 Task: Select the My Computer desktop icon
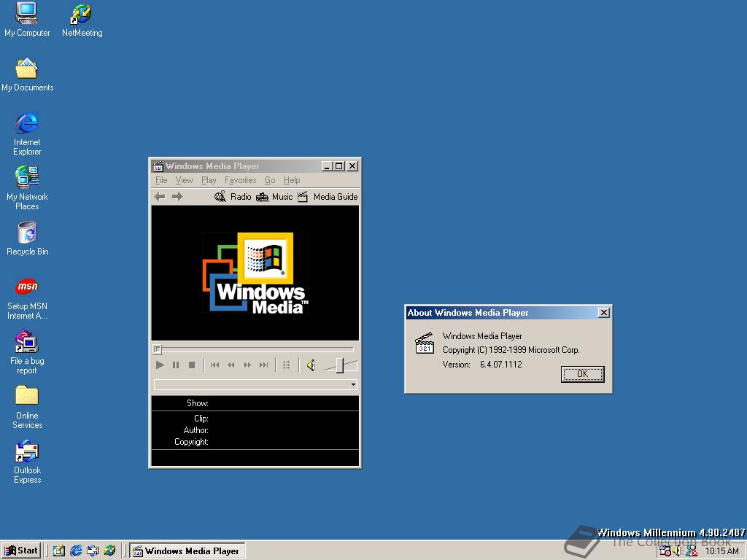27,20
